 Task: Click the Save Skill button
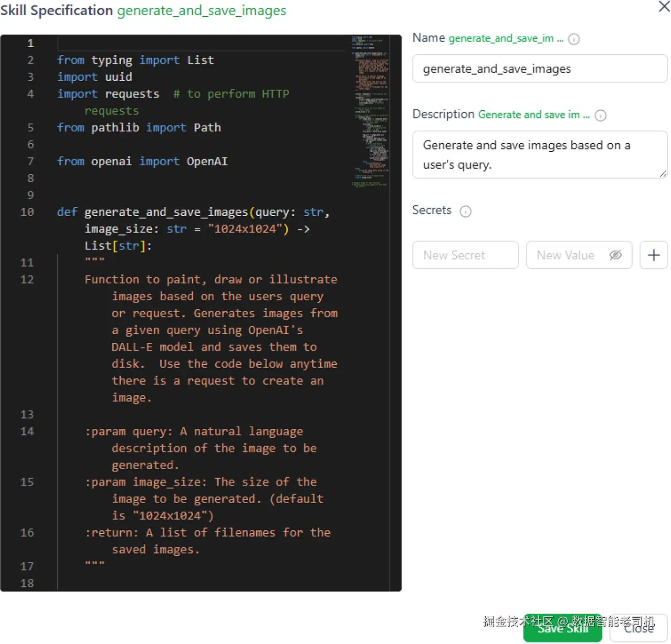click(563, 628)
